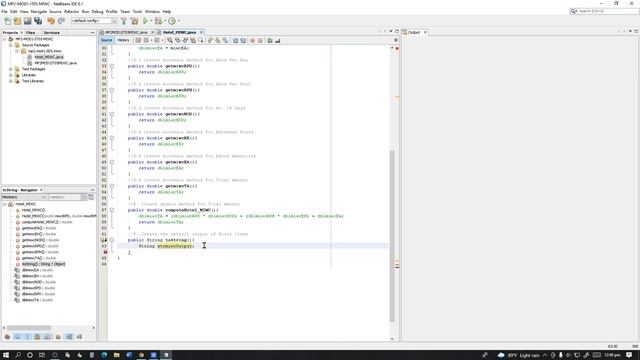This screenshot has width=640, height=360.
Task: Close the Output tab
Action: coord(425,32)
